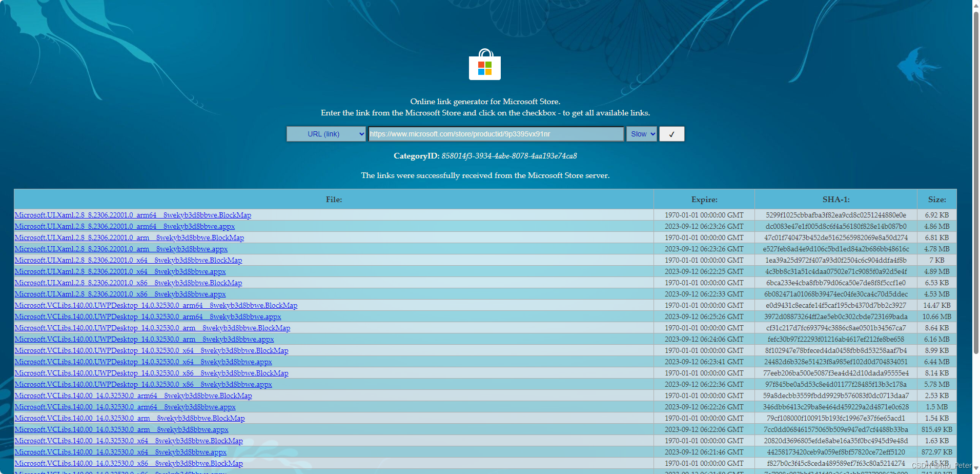Open VCLibs.140.00 14.0.32530.0 arm BlockMap link
The height and width of the screenshot is (474, 980).
[x=130, y=418]
